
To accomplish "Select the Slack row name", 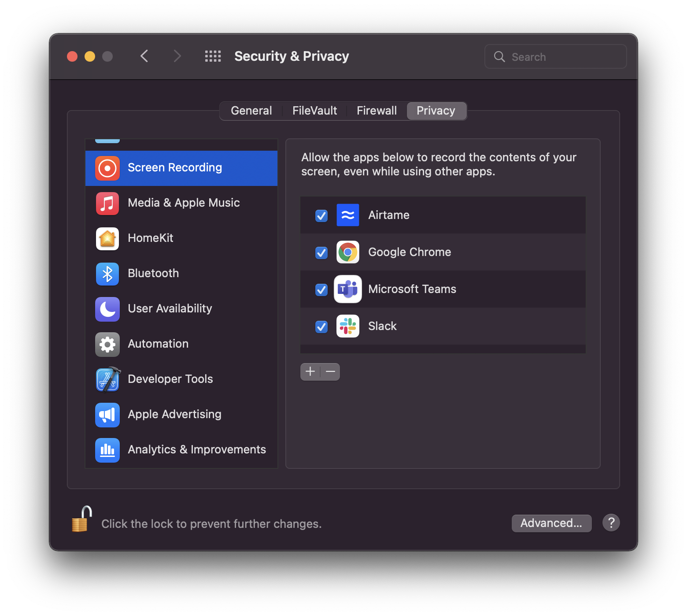I will click(x=382, y=326).
